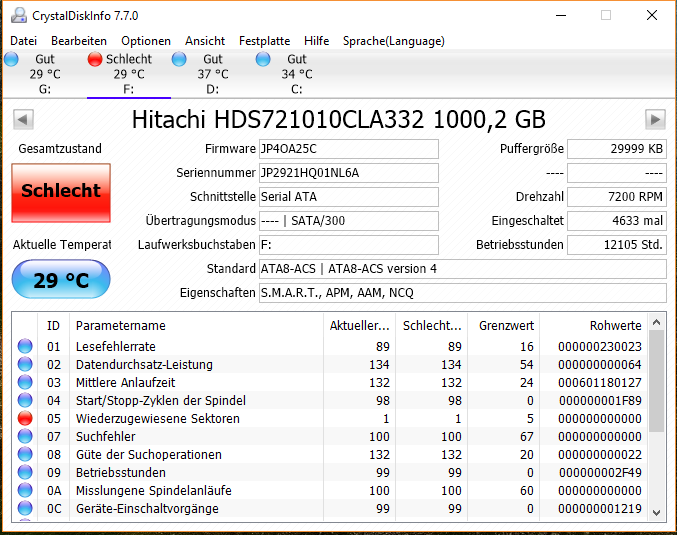Open the Datei menu
This screenshot has width=677, height=535.
pos(23,41)
